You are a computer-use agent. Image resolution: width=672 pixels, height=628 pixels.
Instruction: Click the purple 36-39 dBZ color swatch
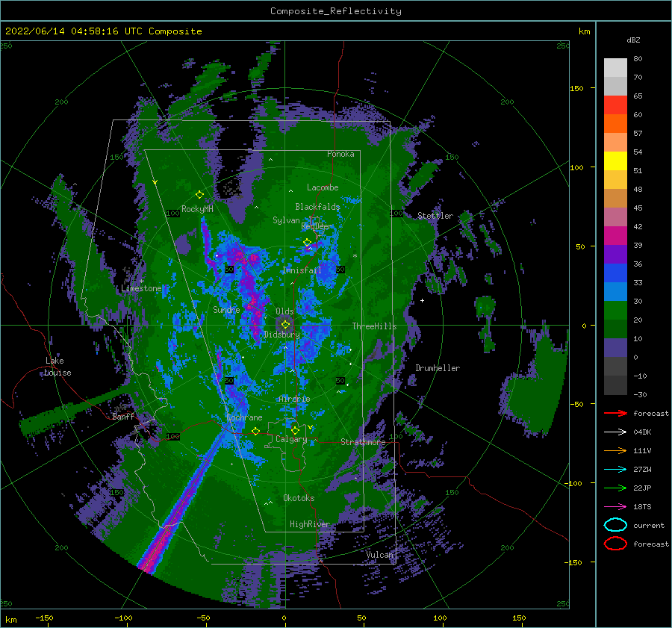pos(615,255)
